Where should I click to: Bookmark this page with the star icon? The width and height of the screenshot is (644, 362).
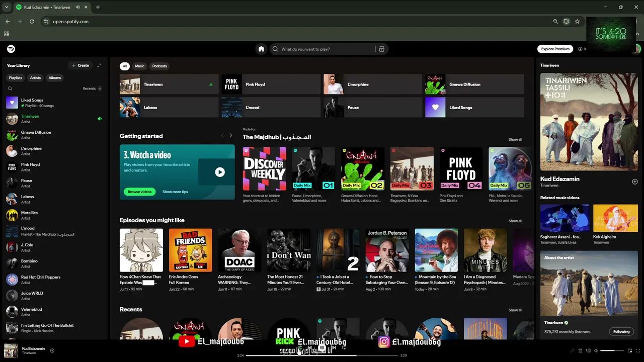pyautogui.click(x=577, y=22)
